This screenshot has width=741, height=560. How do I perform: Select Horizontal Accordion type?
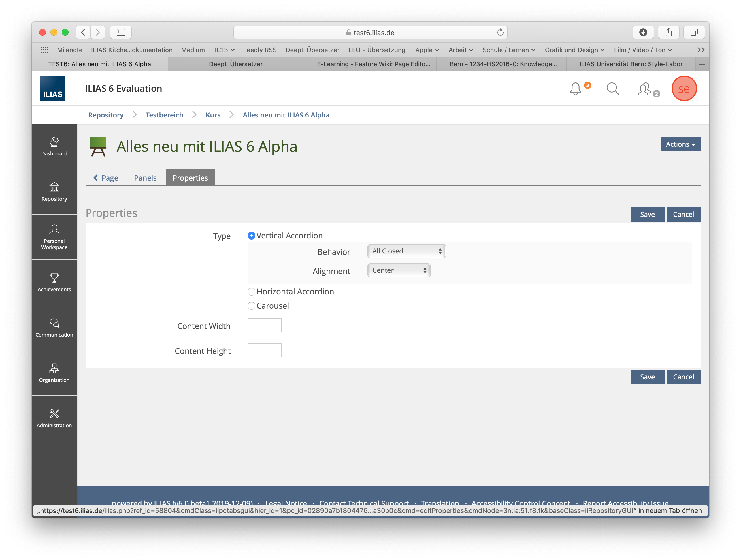[251, 292]
